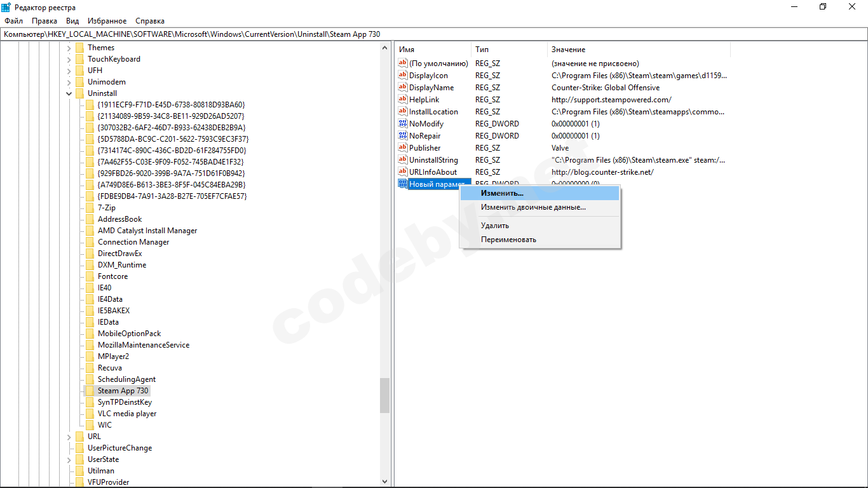Click the tree pane scroll down arrow
Screen dimensions: 868x488
click(384, 482)
